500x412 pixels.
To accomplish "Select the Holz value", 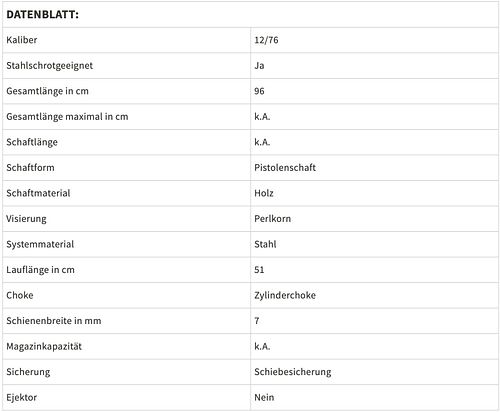I will pos(264,193).
